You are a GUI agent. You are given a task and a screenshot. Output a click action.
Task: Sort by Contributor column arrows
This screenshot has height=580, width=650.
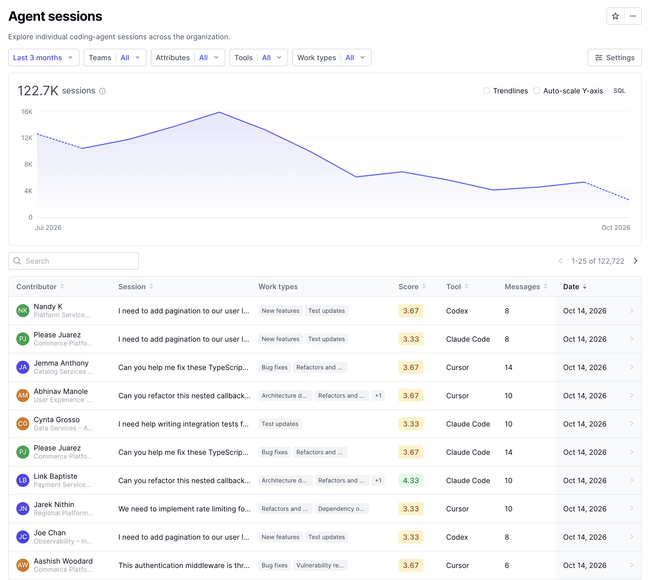pos(62,286)
